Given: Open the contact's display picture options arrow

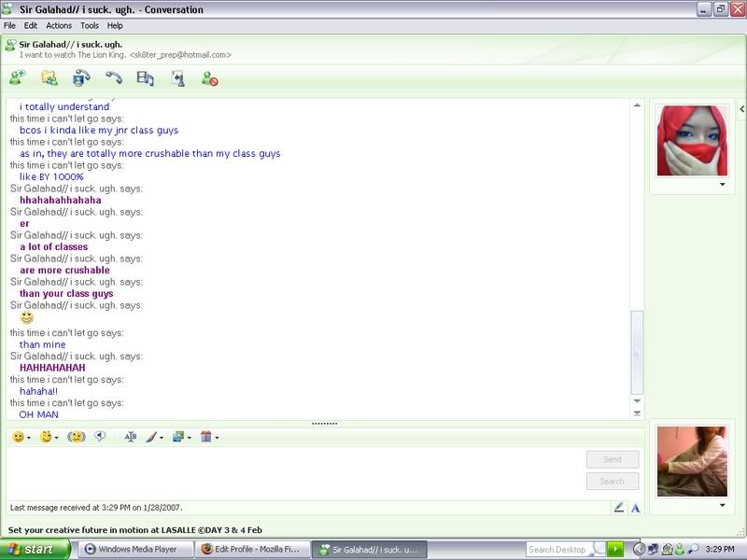Looking at the screenshot, I should (x=721, y=185).
